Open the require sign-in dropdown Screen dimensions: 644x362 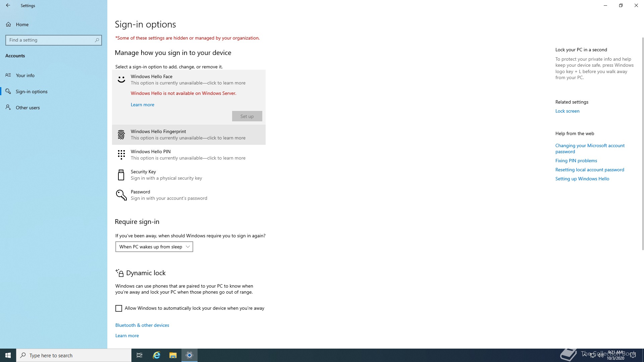tap(154, 247)
